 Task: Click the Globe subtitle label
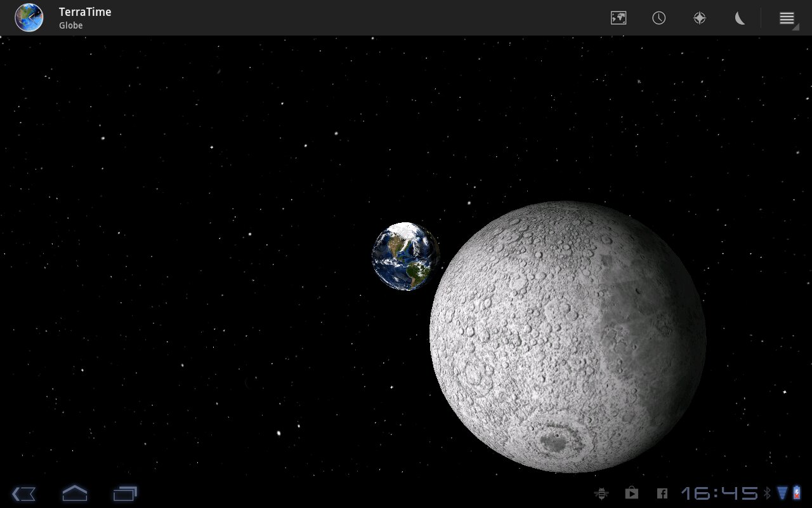tap(71, 25)
